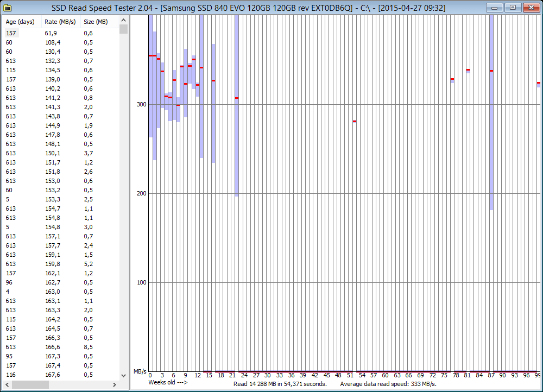Select the row with rate 108,4
This screenshot has height=392, width=543.
coord(61,42)
